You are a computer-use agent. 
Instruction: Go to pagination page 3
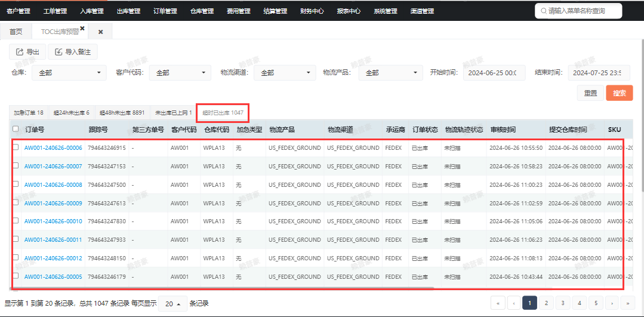pos(563,303)
